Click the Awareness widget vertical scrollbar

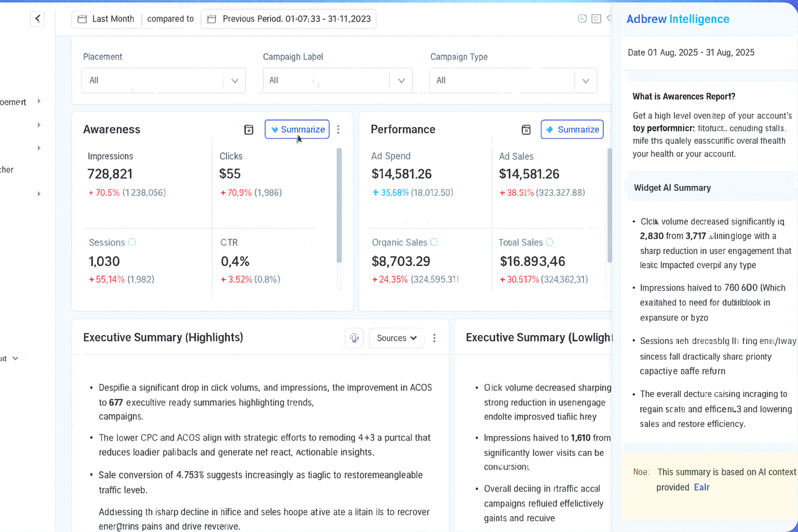click(x=339, y=205)
